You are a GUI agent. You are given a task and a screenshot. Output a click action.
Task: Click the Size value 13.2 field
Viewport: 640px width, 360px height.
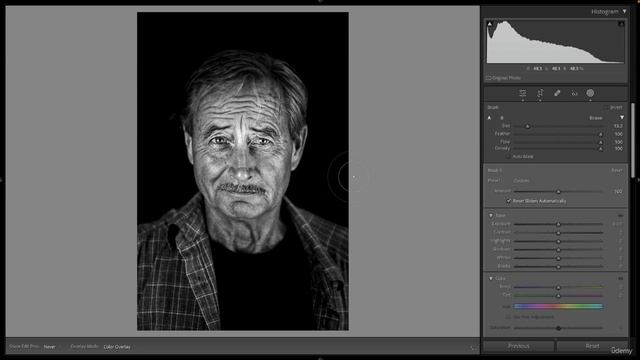pos(618,126)
